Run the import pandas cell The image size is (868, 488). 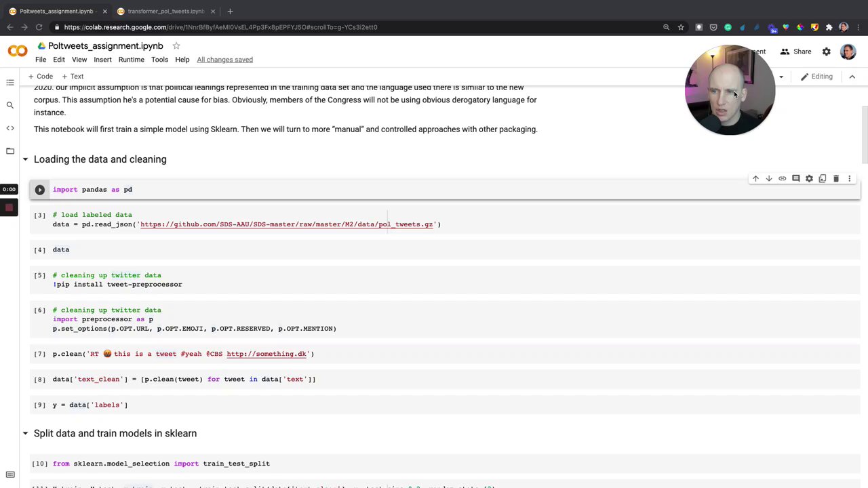(39, 190)
